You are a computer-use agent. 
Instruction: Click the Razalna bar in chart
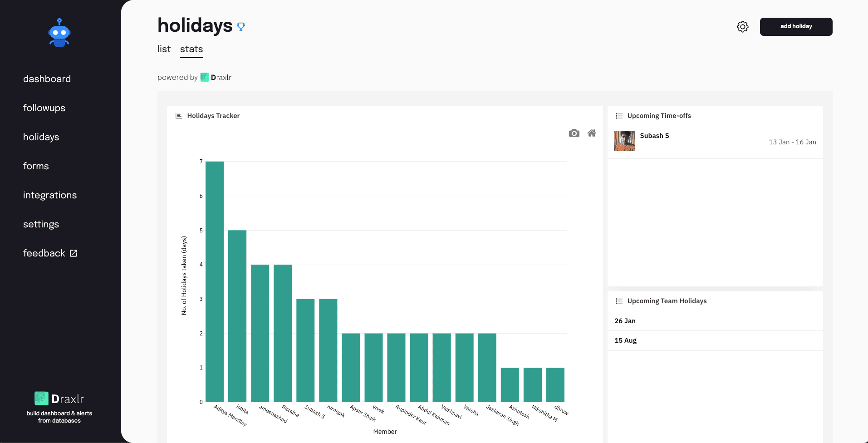click(283, 333)
